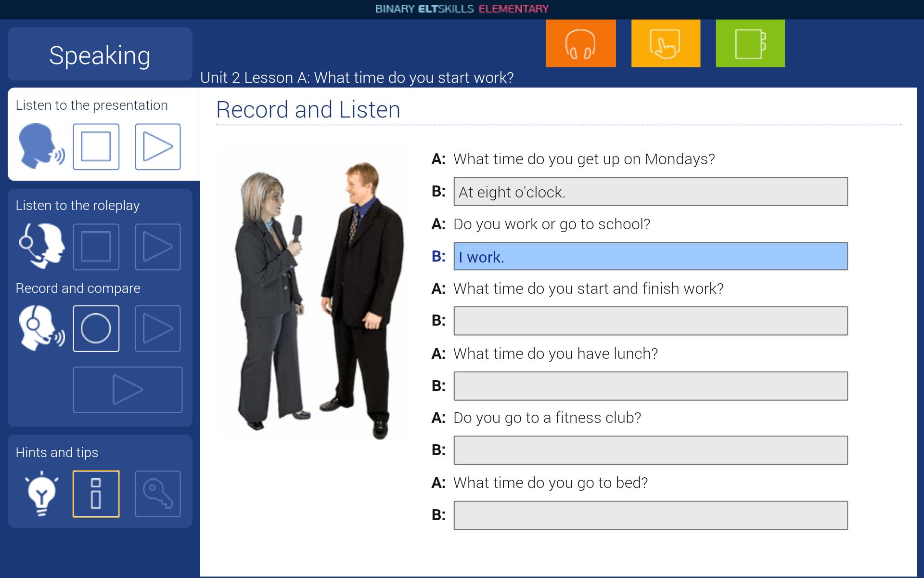Click the 'Unit 2 Lesson A' title text
924x578 pixels.
point(357,78)
